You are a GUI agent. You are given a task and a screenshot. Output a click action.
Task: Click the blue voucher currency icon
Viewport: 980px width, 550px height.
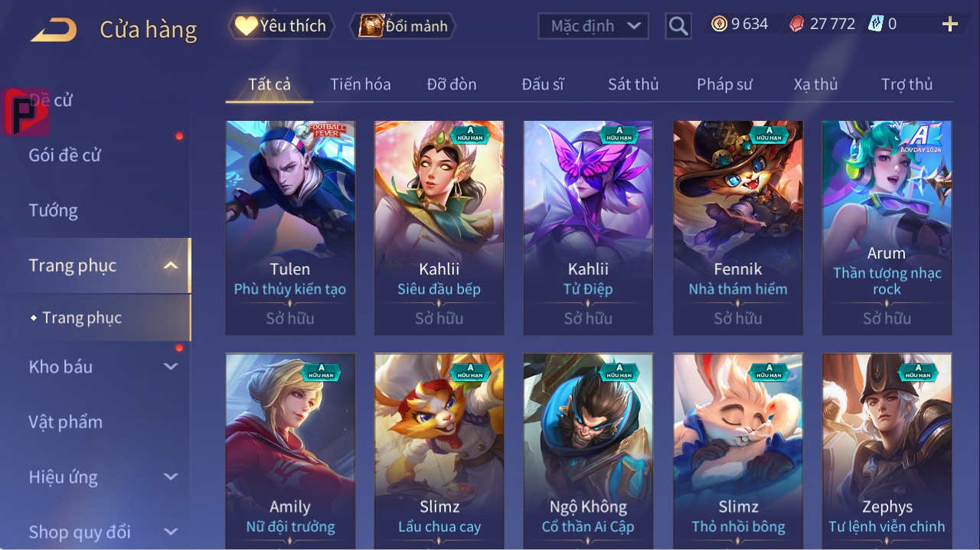click(x=876, y=24)
